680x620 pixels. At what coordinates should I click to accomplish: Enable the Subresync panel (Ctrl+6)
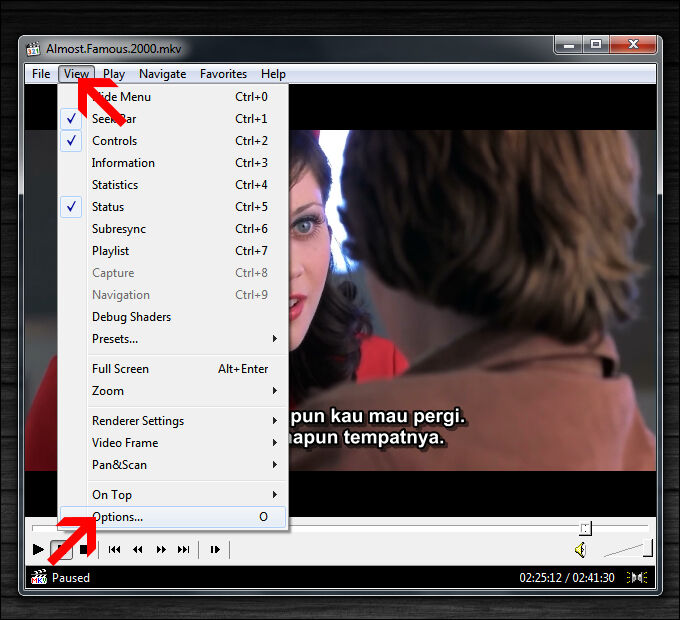click(173, 229)
